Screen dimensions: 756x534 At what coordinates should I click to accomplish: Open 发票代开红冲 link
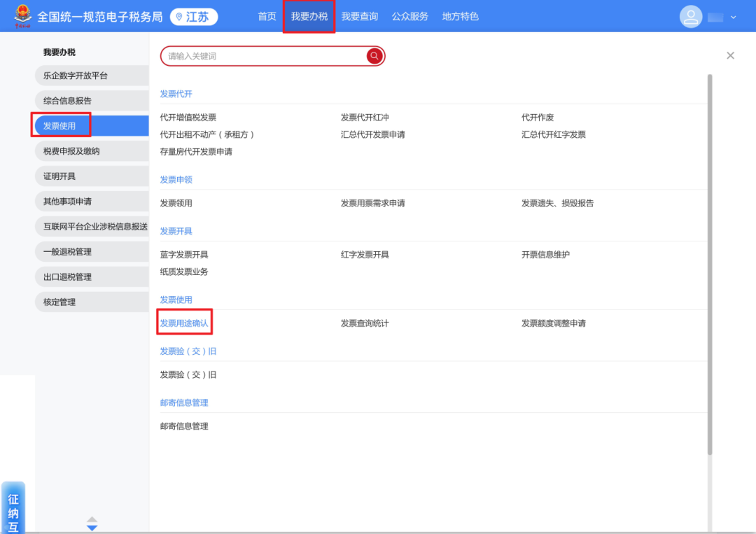tap(365, 117)
